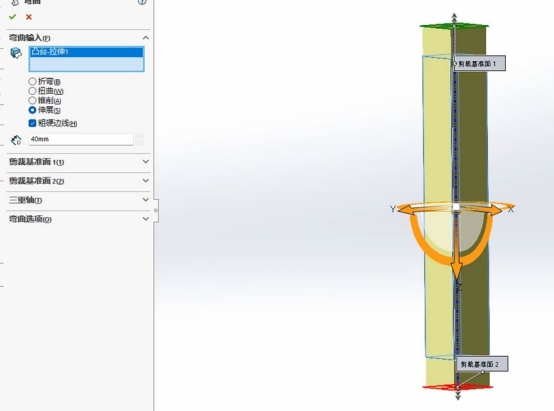Select 凸台-拉伸1 in the bodies list
This screenshot has width=554, height=411.
(86, 52)
